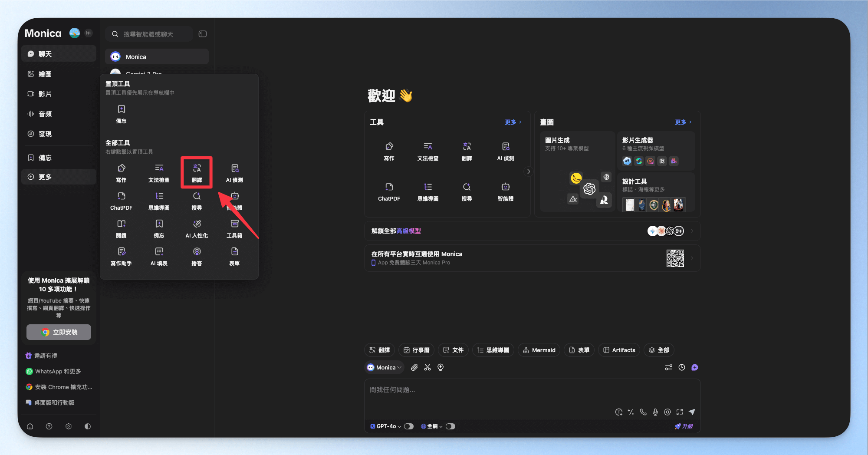
Task: Click the microphone voice input icon
Action: point(655,412)
